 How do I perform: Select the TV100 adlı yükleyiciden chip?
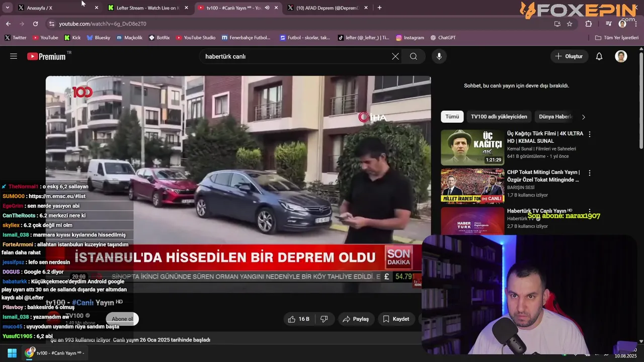[499, 117]
